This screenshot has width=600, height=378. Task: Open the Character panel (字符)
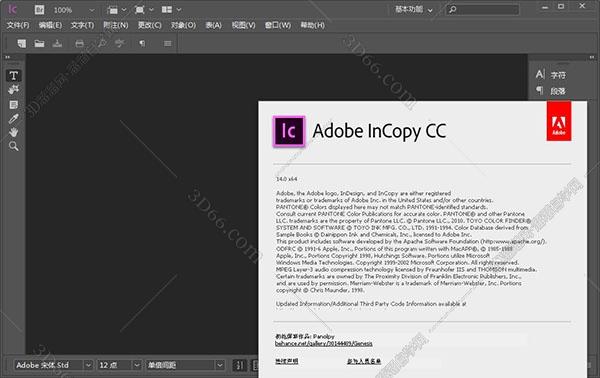(551, 75)
